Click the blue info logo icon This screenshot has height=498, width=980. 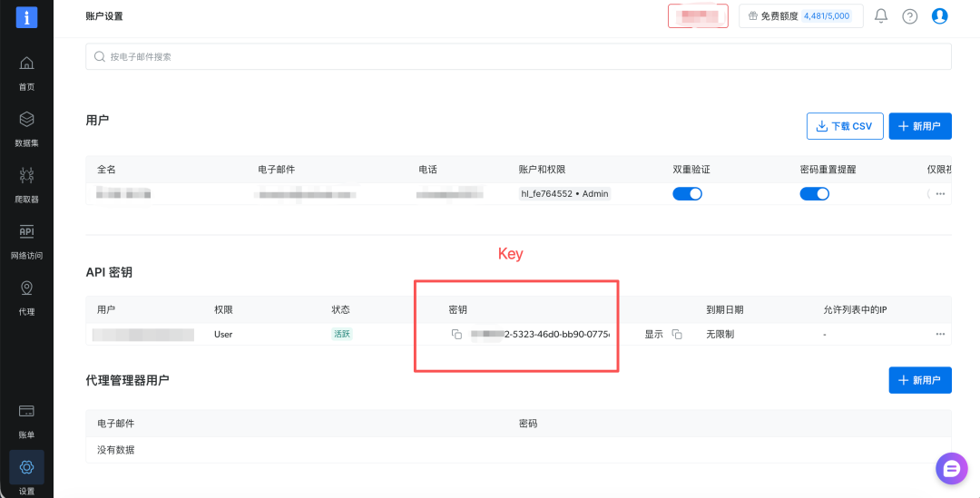pyautogui.click(x=26, y=17)
